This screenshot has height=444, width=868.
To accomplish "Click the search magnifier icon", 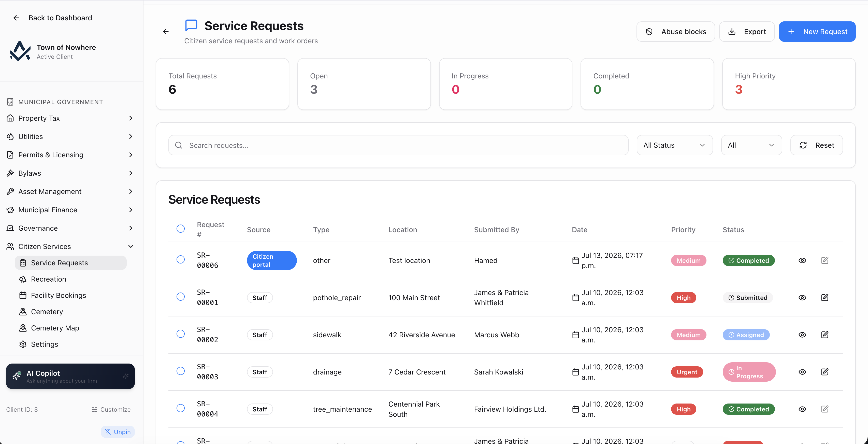I will click(179, 145).
